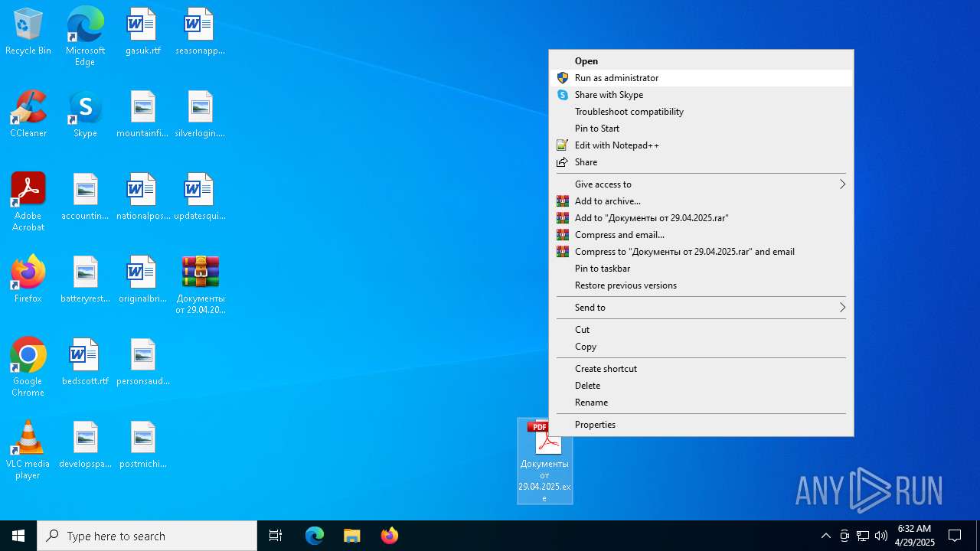Select the silverlogin... image file icon
980x551 pixels.
[200, 115]
